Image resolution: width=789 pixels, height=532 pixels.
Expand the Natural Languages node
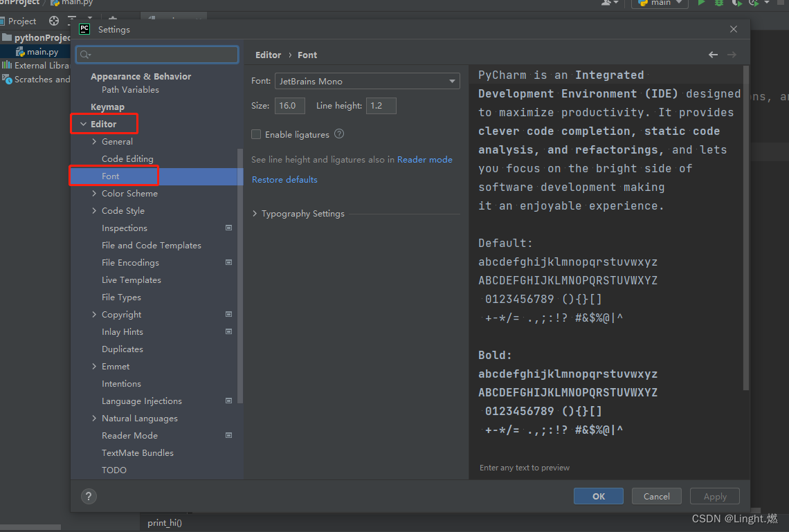(94, 419)
